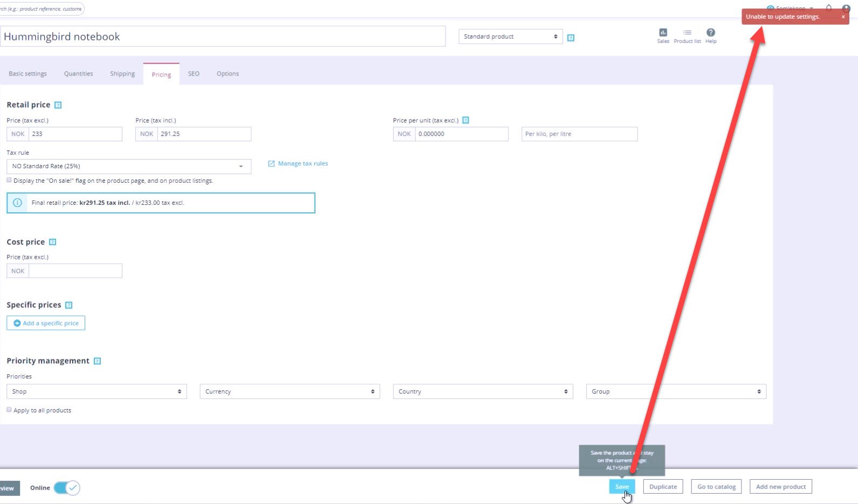This screenshot has width=858, height=504.
Task: Click Add new product button
Action: pos(781,487)
